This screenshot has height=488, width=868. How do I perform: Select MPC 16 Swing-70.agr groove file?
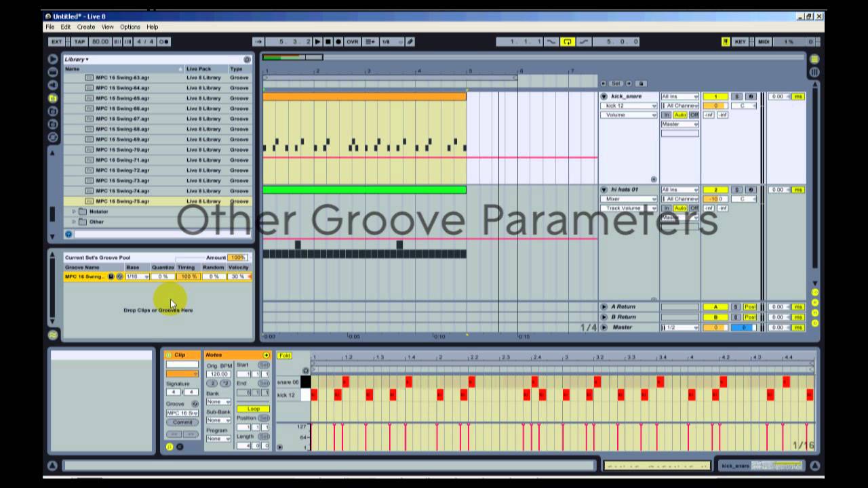[157, 150]
